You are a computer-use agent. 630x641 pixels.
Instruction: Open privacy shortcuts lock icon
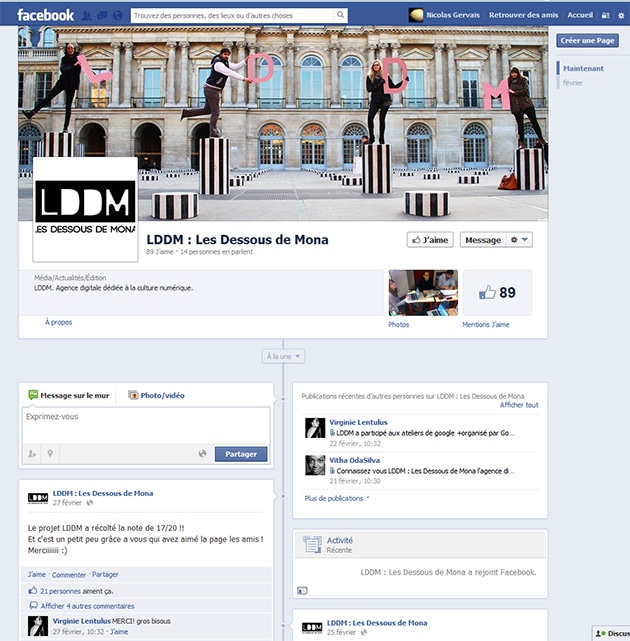click(605, 16)
